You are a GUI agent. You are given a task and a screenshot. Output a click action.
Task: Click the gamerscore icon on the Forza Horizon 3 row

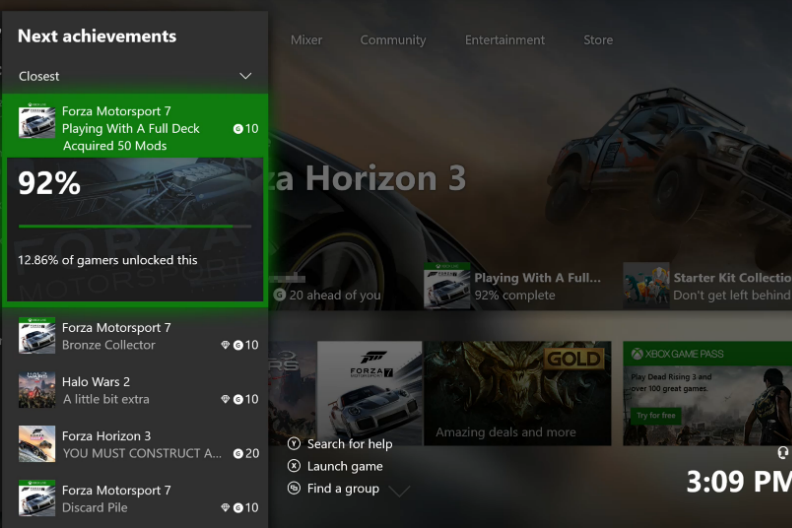[x=238, y=454]
